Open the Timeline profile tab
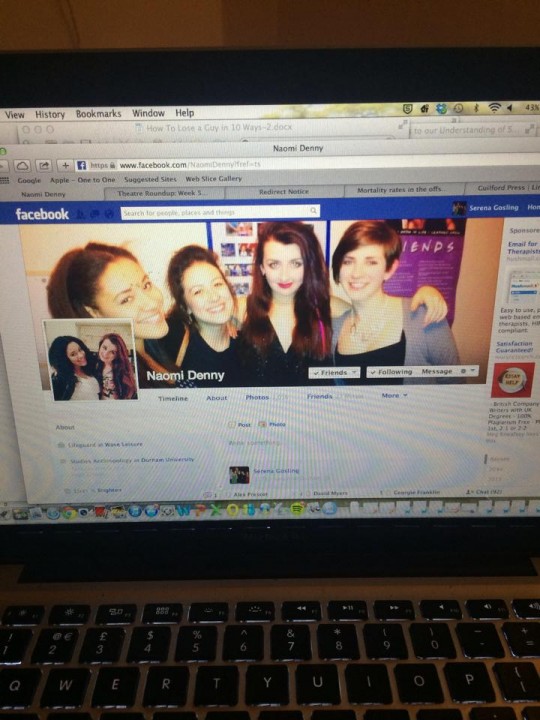The image size is (540, 720). point(173,399)
